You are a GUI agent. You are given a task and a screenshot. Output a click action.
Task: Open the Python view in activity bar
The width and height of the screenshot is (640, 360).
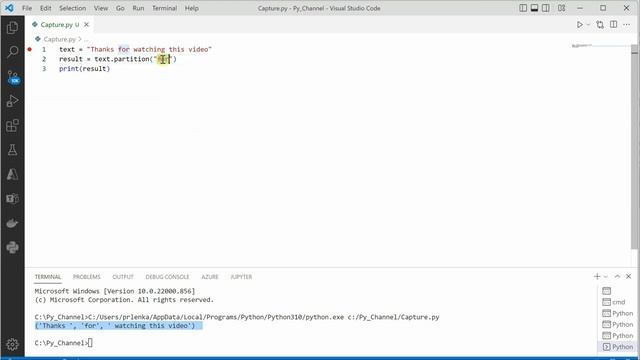pos(12,247)
